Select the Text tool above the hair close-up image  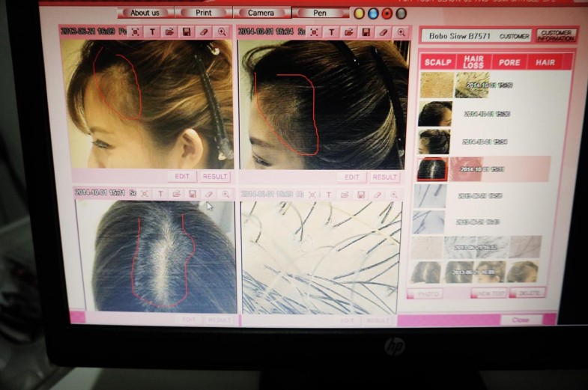coord(329,195)
